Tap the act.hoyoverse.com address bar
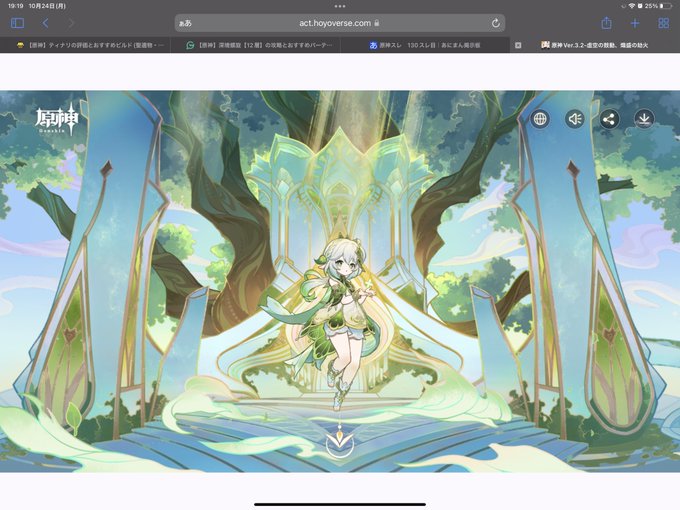This screenshot has height=510, width=680. (x=340, y=23)
